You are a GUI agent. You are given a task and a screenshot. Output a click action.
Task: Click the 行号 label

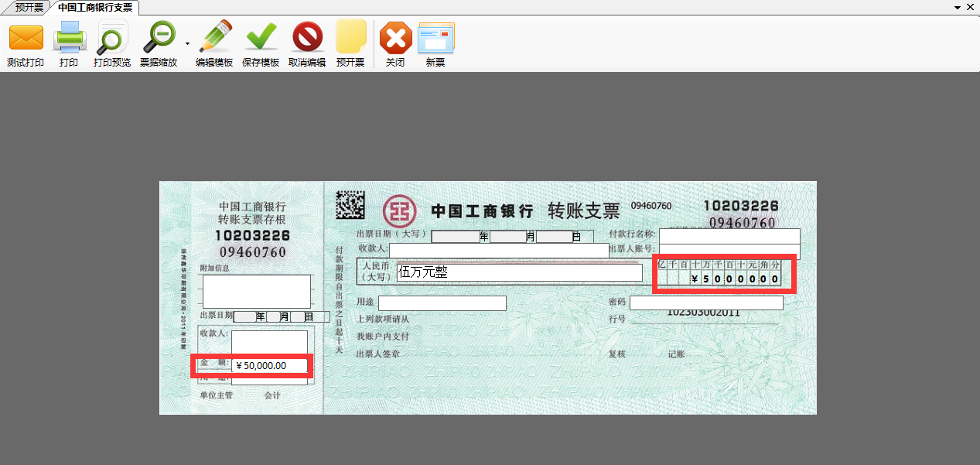pos(616,319)
